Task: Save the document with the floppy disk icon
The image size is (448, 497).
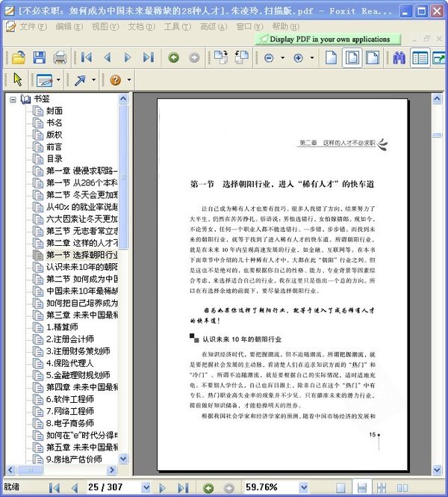Action: coord(40,58)
